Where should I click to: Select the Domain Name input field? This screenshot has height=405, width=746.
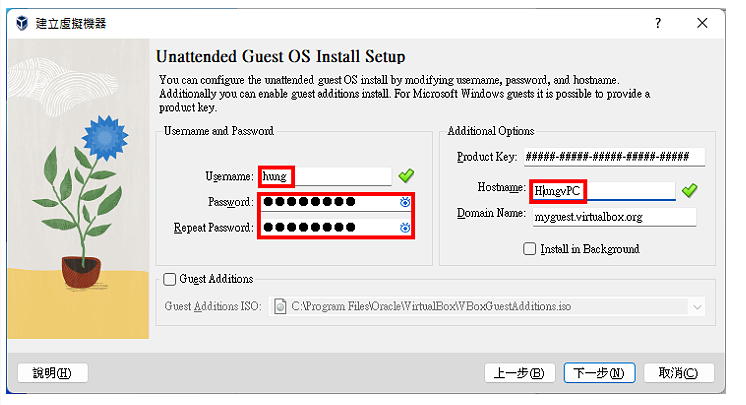tap(614, 217)
